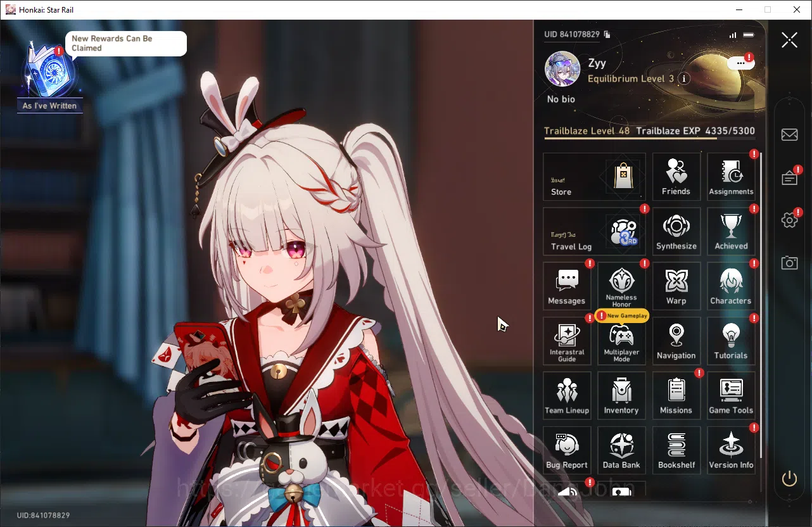Open the Characters screen

(x=731, y=286)
